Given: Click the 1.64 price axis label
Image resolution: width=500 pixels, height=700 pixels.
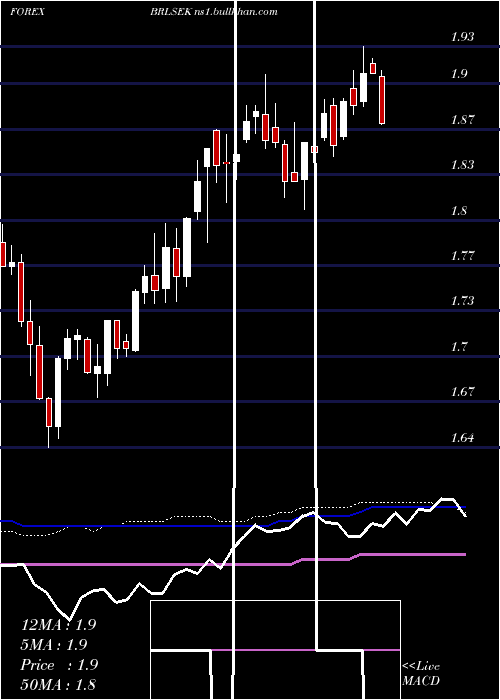Looking at the screenshot, I should (462, 438).
